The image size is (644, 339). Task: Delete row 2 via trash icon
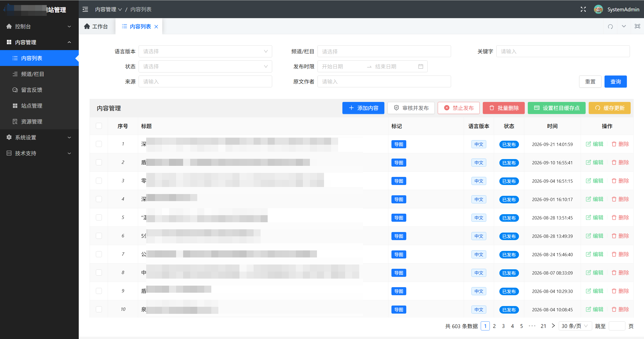tap(614, 162)
